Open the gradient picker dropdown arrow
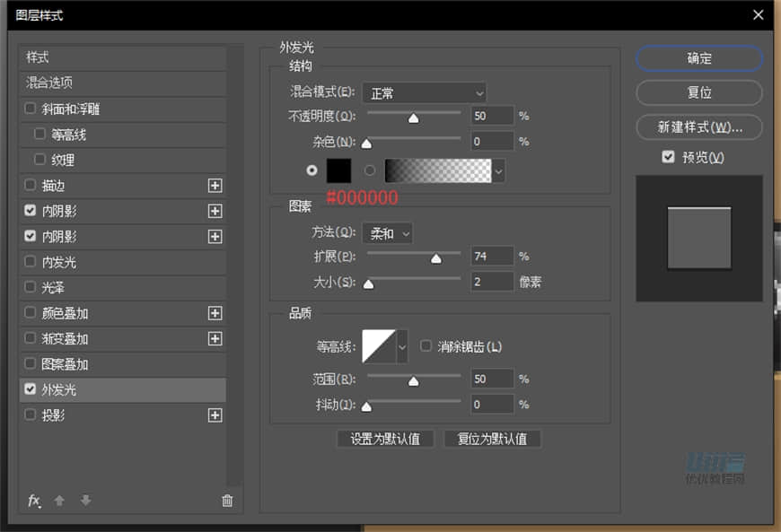The width and height of the screenshot is (781, 532). click(x=498, y=170)
